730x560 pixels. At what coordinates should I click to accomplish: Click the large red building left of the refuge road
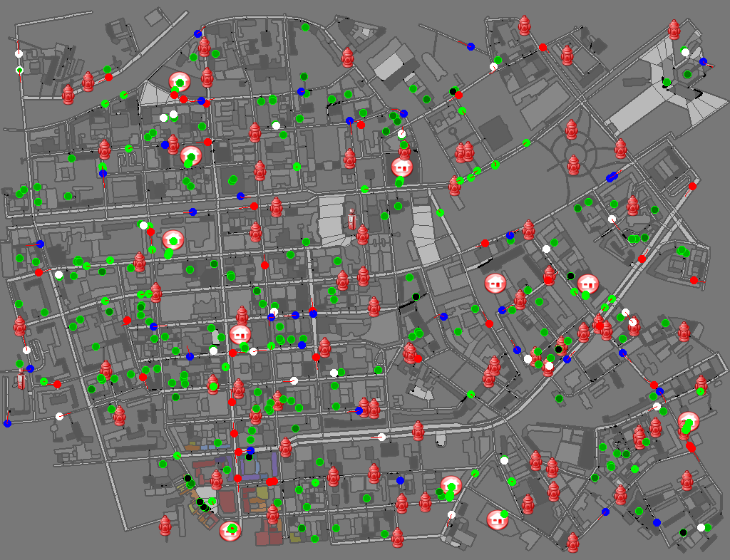(227, 502)
